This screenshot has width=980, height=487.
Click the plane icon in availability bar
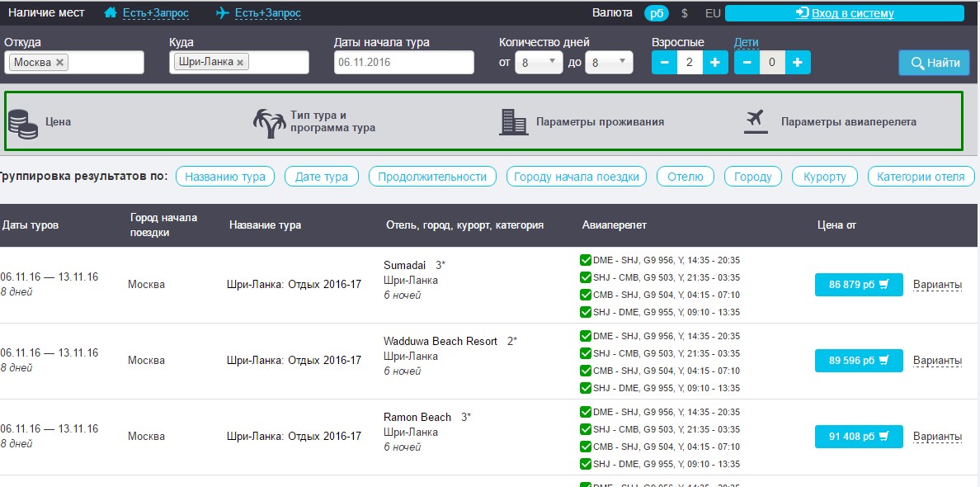[x=222, y=13]
